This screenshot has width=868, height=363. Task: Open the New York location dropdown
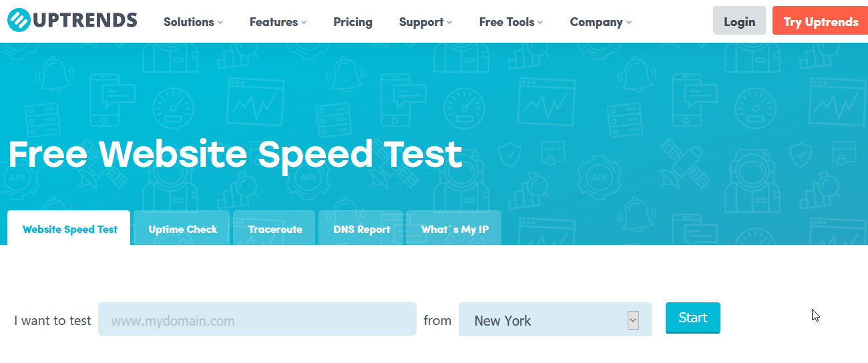click(555, 320)
